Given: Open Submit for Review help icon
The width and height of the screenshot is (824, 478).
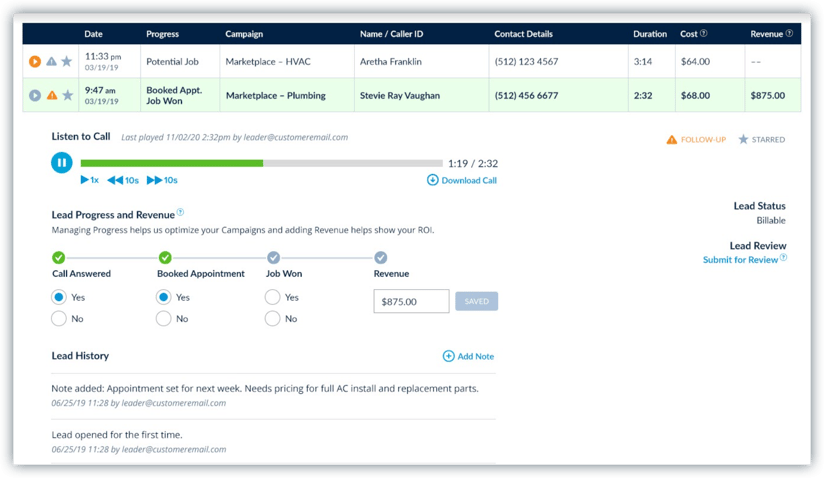Looking at the screenshot, I should (783, 257).
